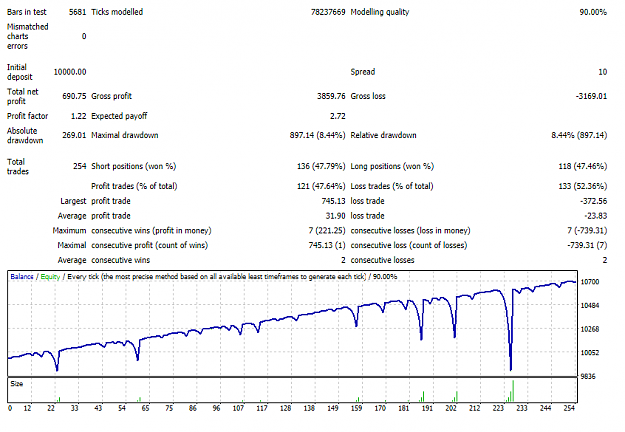Image resolution: width=625 pixels, height=432 pixels.
Task: Click the 10700 axis label on chart
Action: [590, 282]
